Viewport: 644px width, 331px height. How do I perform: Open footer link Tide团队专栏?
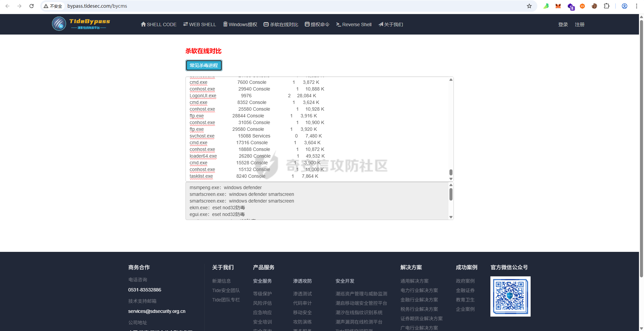point(226,300)
